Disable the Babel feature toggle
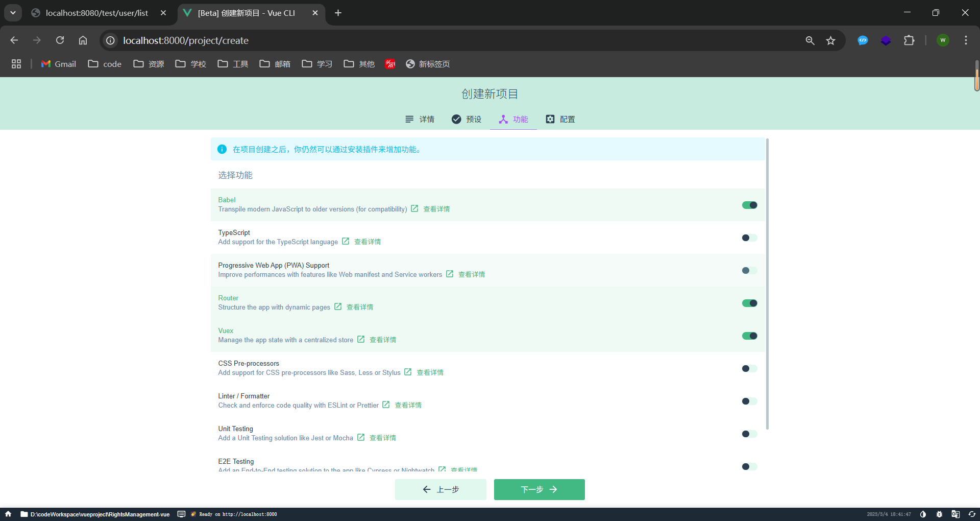This screenshot has width=980, height=521. click(x=749, y=205)
